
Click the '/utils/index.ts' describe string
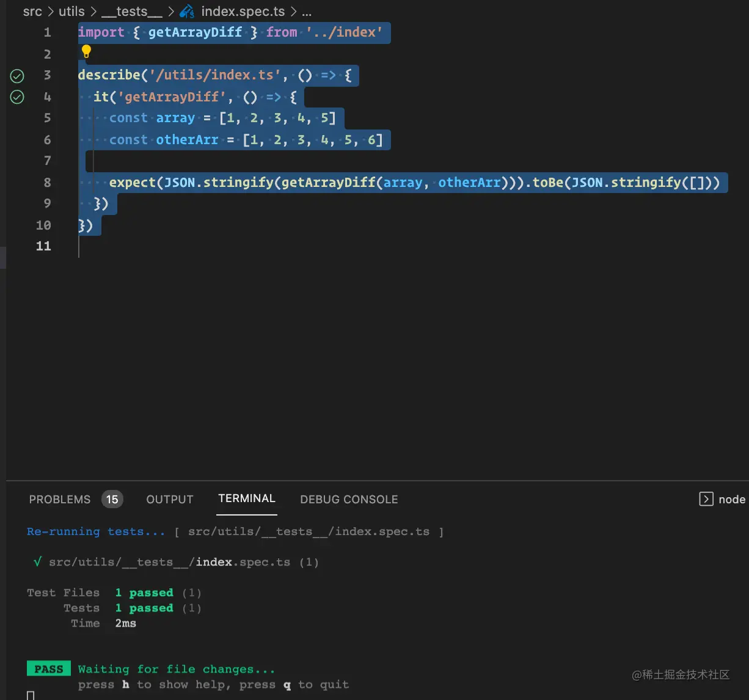coord(214,75)
